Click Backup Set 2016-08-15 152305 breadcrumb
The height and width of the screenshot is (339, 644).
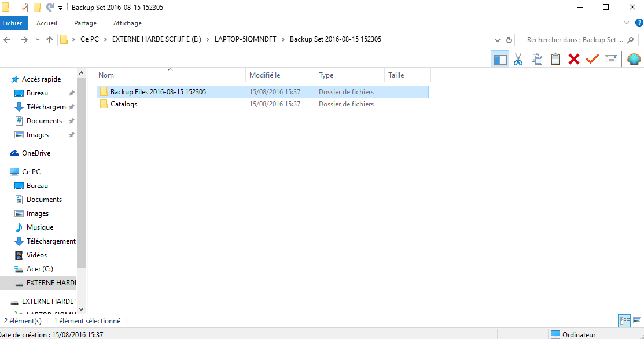click(336, 39)
